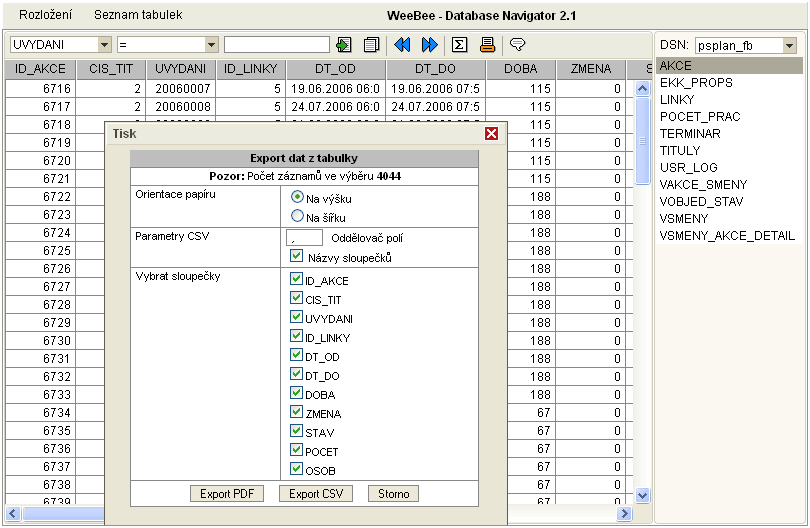
Task: Go to previous page with rewind arrows
Action: pyautogui.click(x=403, y=45)
